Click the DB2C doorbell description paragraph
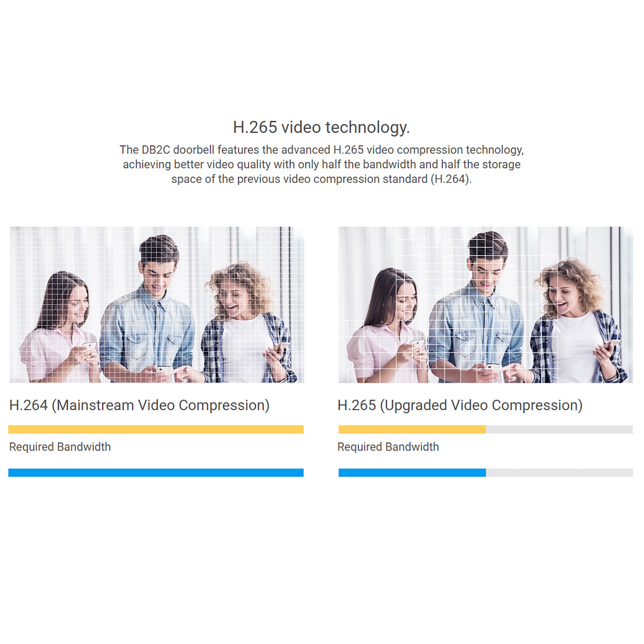Viewport: 644px width, 644px height. [x=322, y=164]
